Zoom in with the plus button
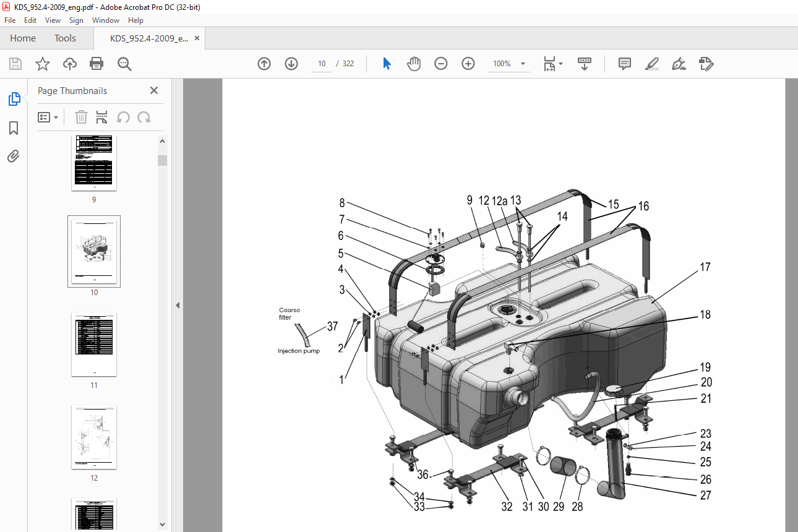Screen dimensions: 798x532 tap(468, 64)
